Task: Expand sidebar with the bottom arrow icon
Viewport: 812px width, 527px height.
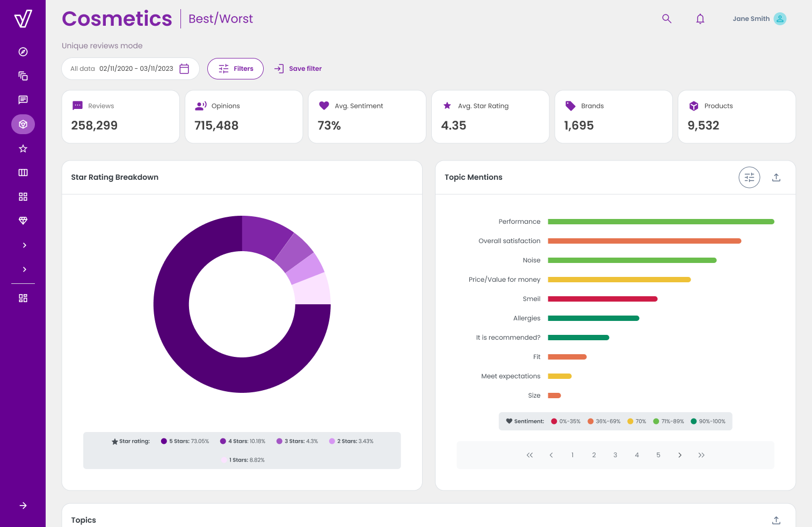Action: pyautogui.click(x=23, y=506)
